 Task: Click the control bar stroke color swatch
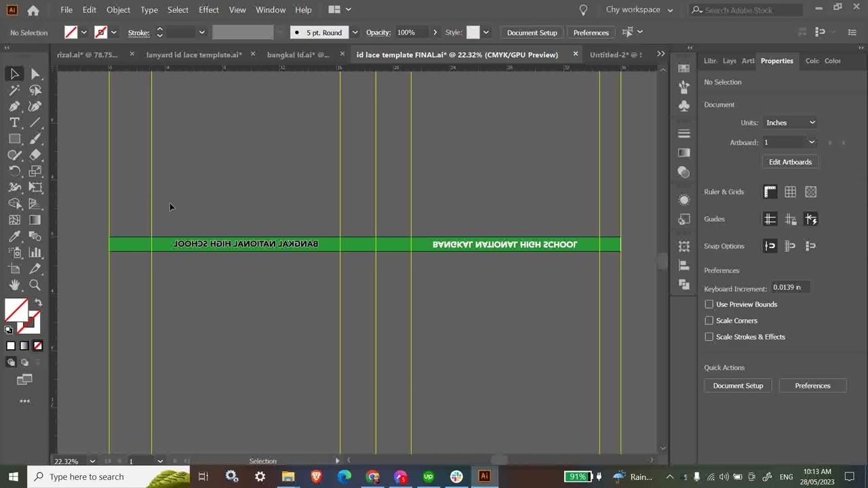click(101, 33)
